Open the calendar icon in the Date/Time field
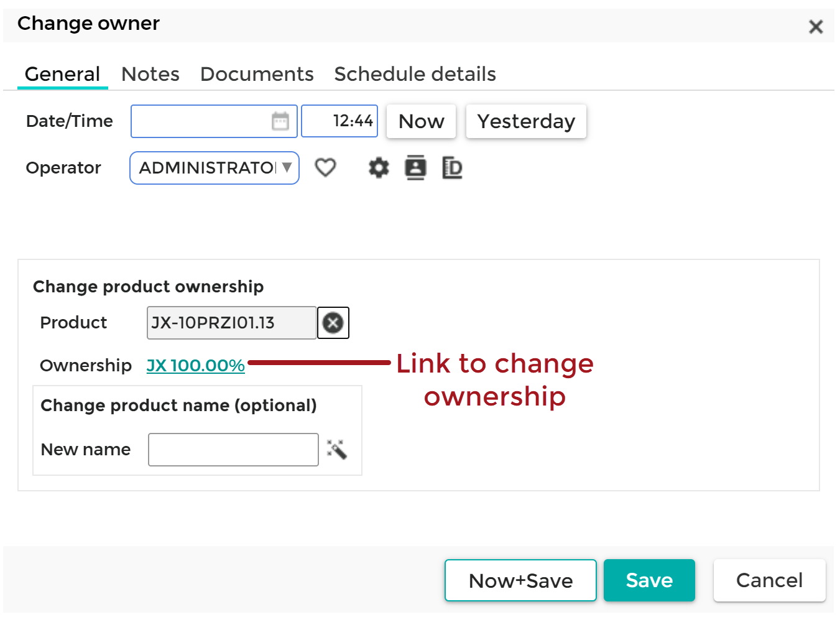Screen dimensions: 840x617 (x=280, y=120)
